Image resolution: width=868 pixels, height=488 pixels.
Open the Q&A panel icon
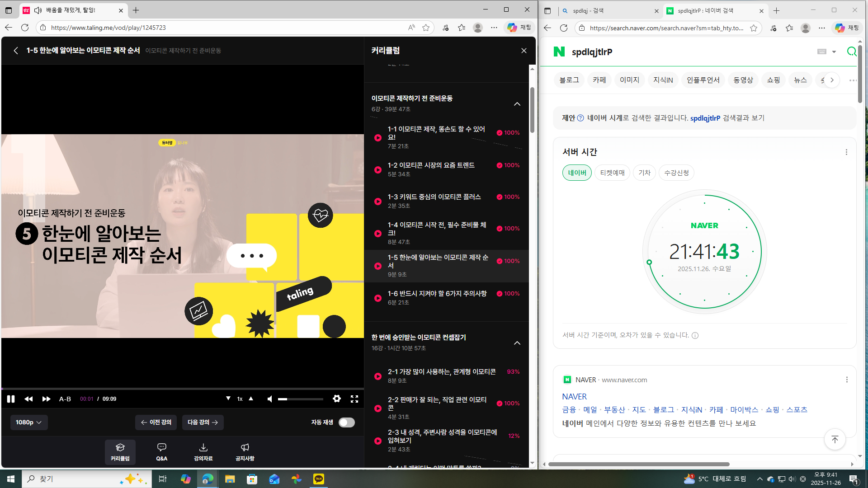[x=161, y=451]
